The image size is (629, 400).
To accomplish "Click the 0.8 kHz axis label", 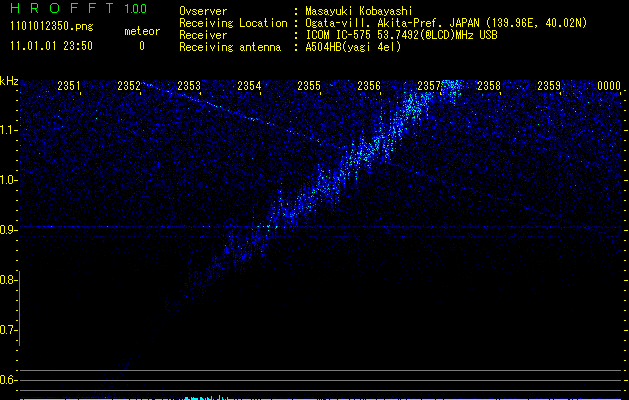I will [8, 280].
